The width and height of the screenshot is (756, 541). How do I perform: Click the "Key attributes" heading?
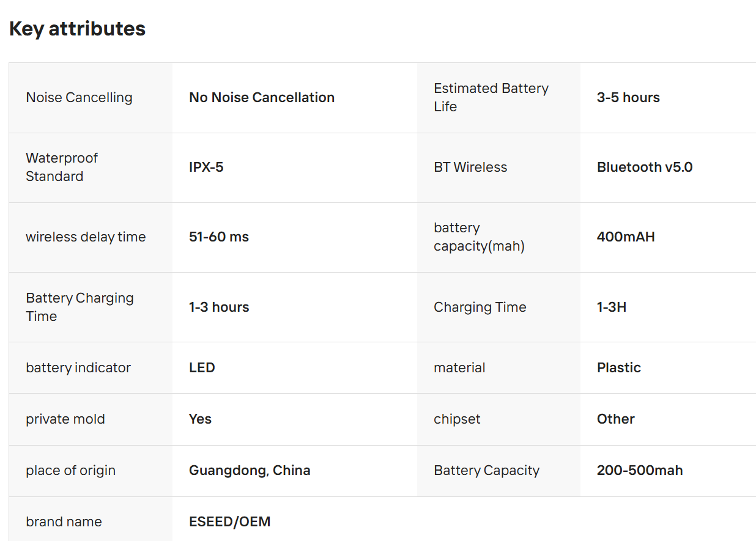[77, 29]
